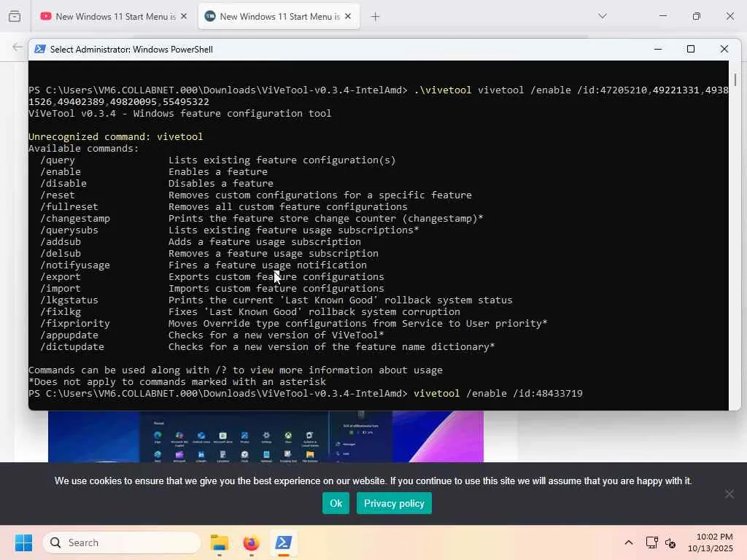Open a new browser tab
Screen dimensions: 747x560
click(x=376, y=17)
